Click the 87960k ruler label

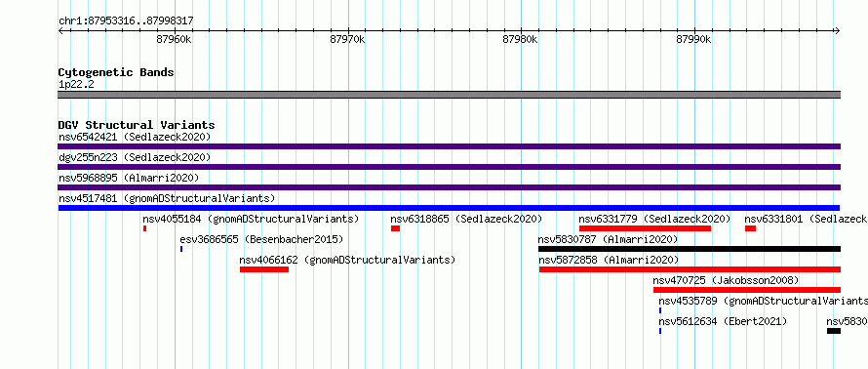pos(175,40)
